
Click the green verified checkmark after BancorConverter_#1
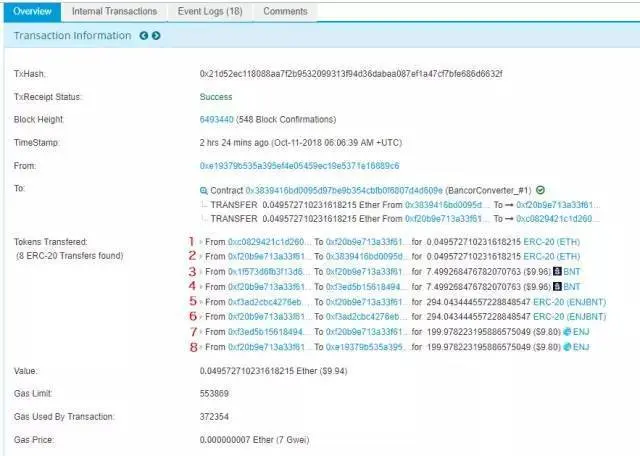click(540, 190)
